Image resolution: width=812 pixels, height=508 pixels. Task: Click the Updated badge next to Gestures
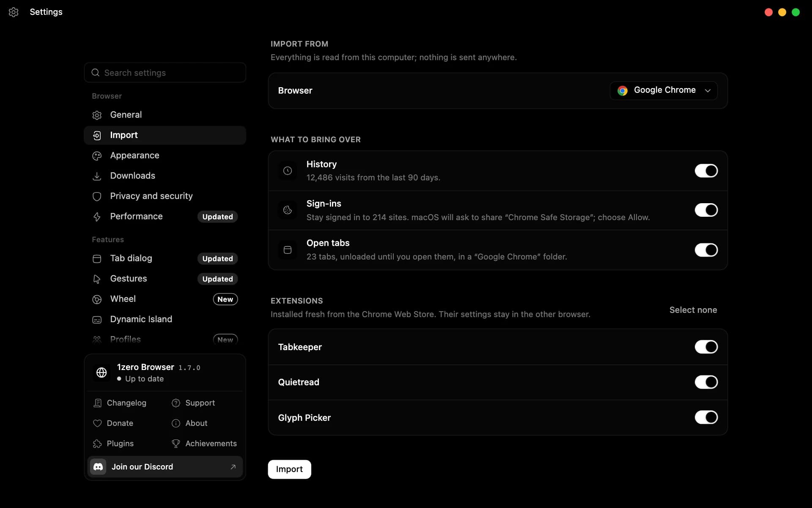click(217, 279)
